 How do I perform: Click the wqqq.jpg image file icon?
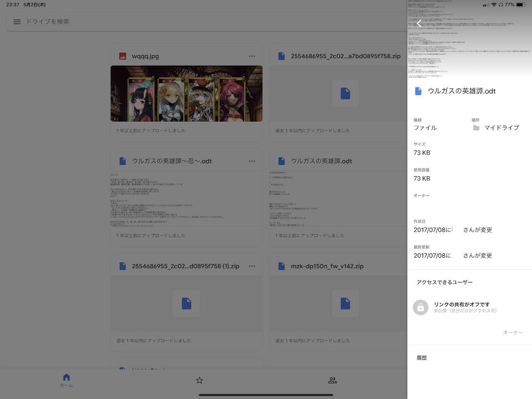pyautogui.click(x=123, y=56)
